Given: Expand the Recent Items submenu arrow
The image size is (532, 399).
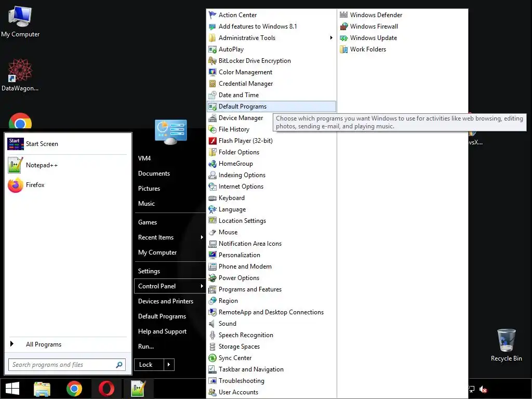Looking at the screenshot, I should click(202, 237).
